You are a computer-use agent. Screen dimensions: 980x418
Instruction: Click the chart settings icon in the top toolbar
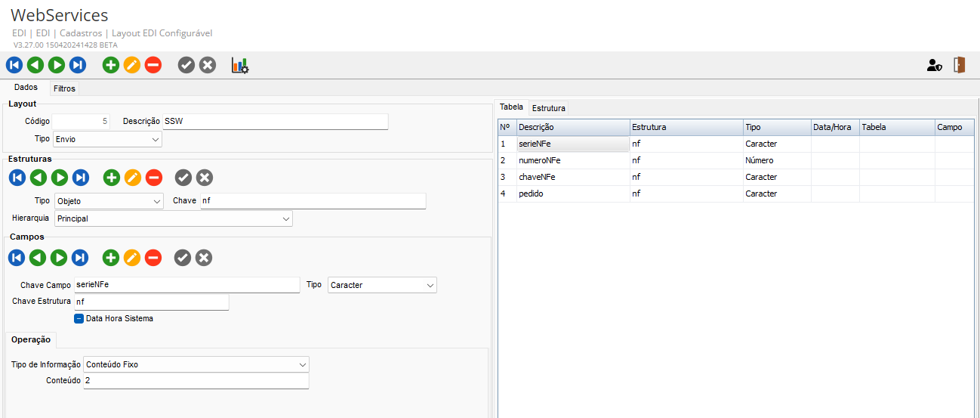click(239, 66)
